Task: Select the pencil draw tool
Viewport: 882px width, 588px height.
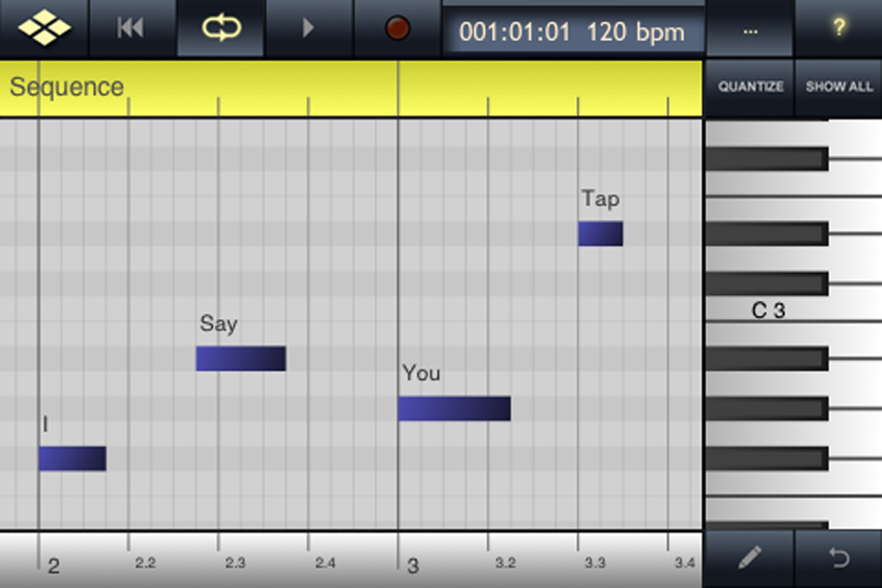Action: point(750,559)
